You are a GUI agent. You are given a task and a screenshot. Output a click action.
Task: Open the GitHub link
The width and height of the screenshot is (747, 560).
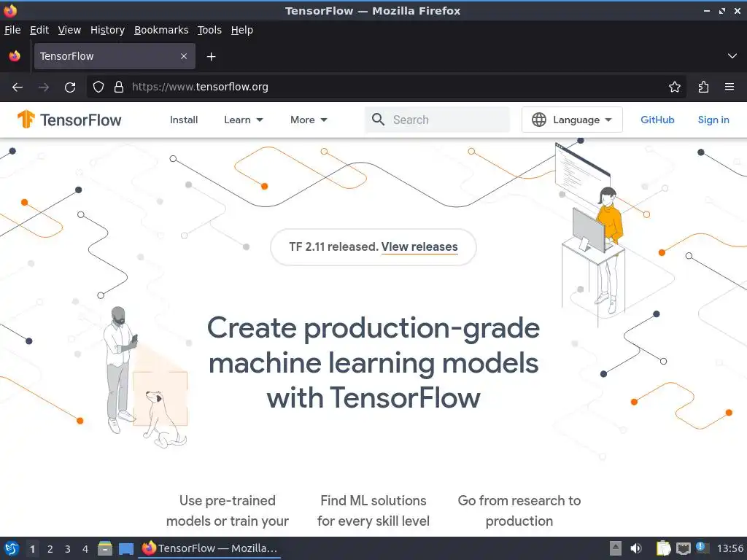click(657, 120)
